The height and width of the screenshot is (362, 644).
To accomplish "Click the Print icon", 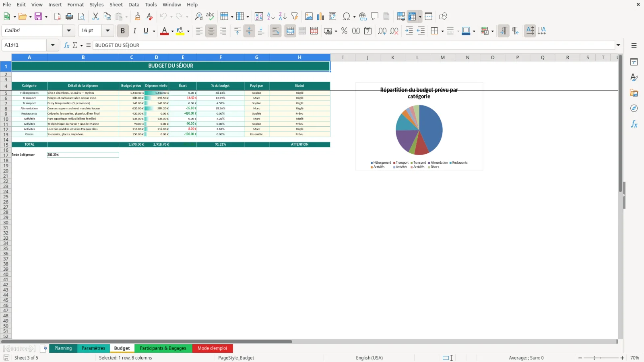I will point(69,16).
